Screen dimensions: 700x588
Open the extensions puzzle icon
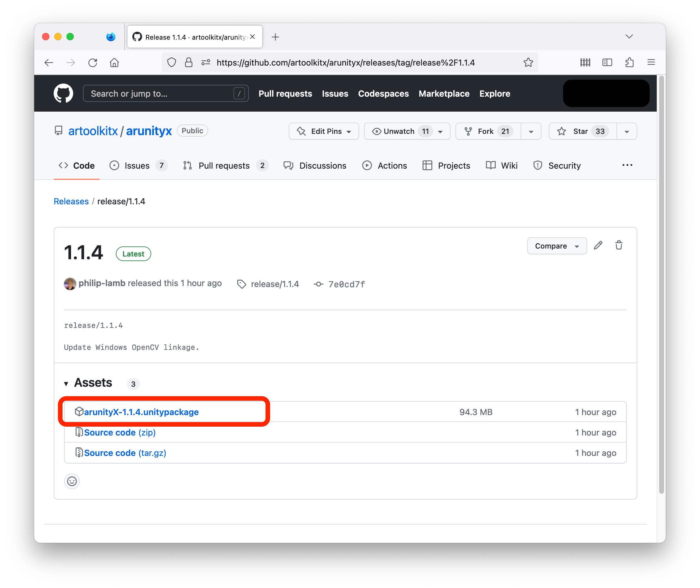[x=629, y=63]
